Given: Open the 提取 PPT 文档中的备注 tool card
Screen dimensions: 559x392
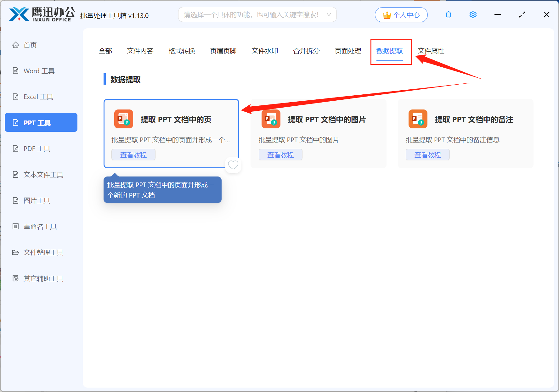Looking at the screenshot, I should point(465,133).
